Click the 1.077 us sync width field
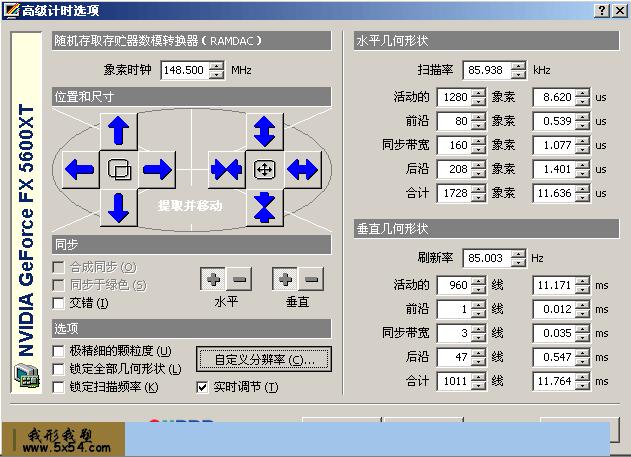 (x=555, y=145)
